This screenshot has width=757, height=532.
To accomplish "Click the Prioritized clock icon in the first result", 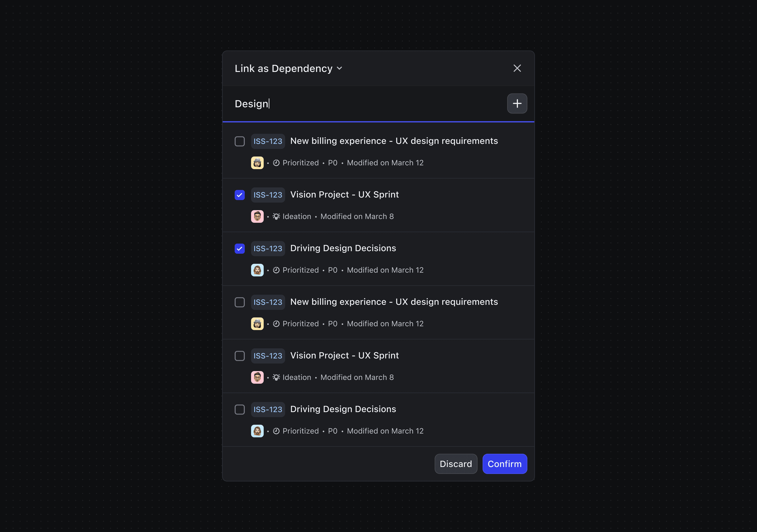I will click(x=276, y=163).
